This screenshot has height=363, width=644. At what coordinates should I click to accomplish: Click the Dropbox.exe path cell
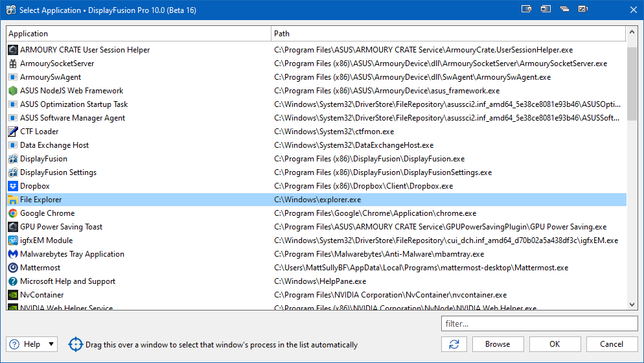click(363, 186)
